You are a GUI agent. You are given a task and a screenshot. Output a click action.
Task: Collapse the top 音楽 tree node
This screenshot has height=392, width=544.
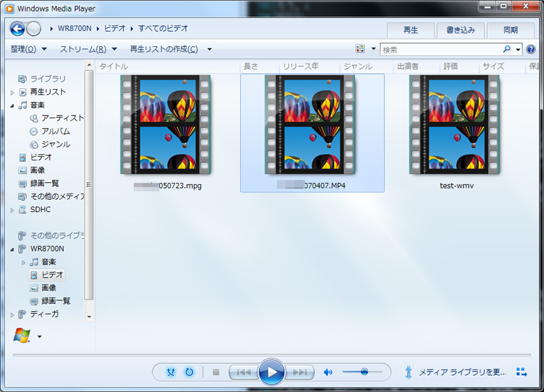click(x=12, y=105)
